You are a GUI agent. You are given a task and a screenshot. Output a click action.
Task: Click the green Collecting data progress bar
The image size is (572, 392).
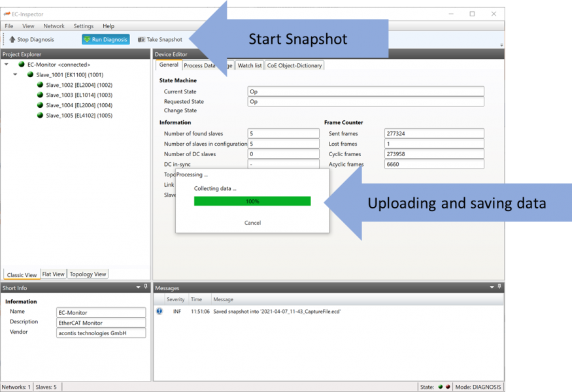(x=252, y=201)
